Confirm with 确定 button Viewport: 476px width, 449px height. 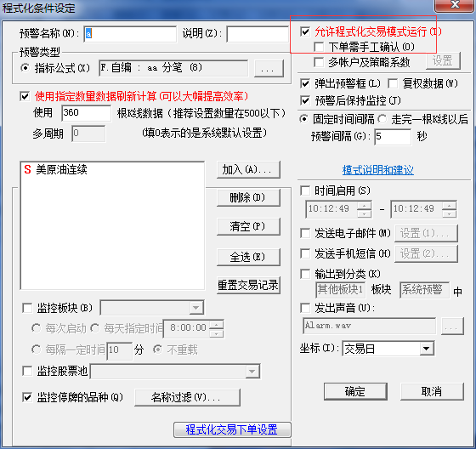pos(355,391)
